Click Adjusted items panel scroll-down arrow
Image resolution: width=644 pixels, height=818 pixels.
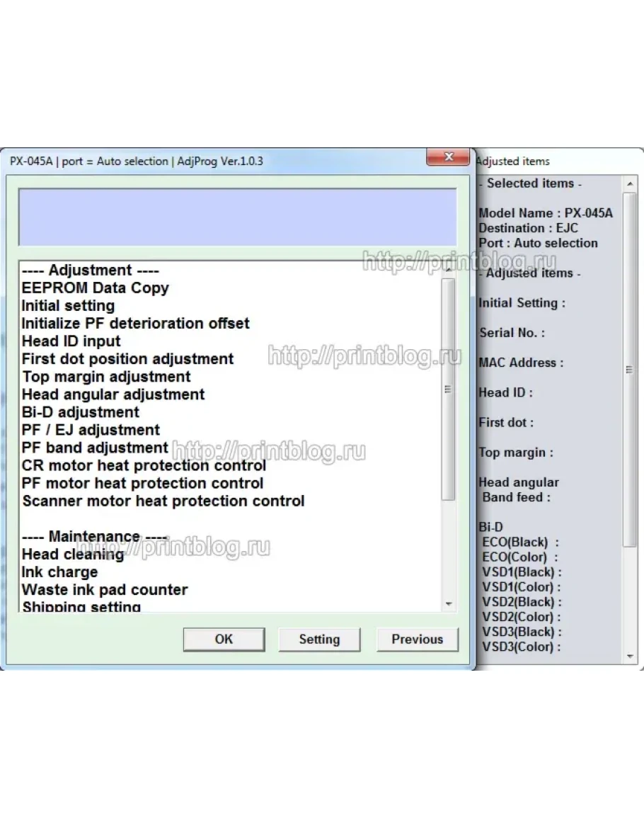[x=630, y=657]
